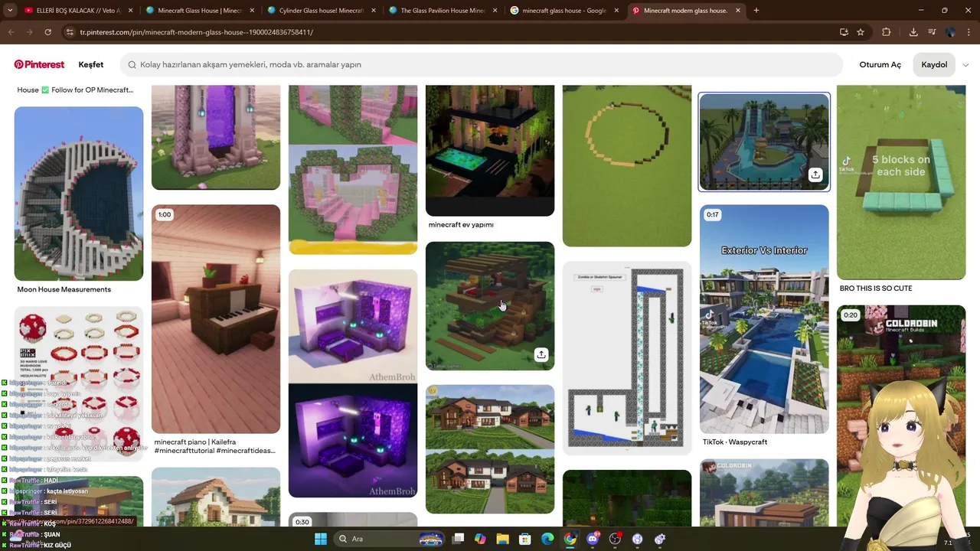Open minecraft piano Kailefra caption
Screen dimensions: 980x551
[x=215, y=446]
